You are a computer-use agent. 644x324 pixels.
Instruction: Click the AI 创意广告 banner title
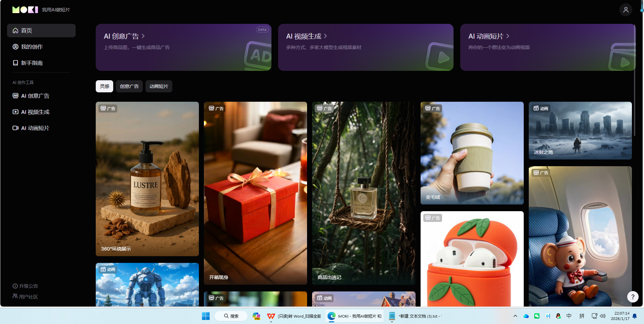[121, 36]
